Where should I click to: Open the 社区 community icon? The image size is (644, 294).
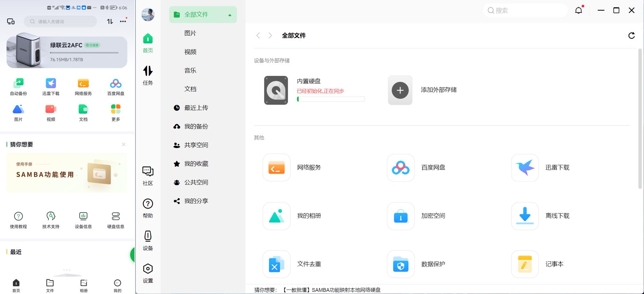148,176
